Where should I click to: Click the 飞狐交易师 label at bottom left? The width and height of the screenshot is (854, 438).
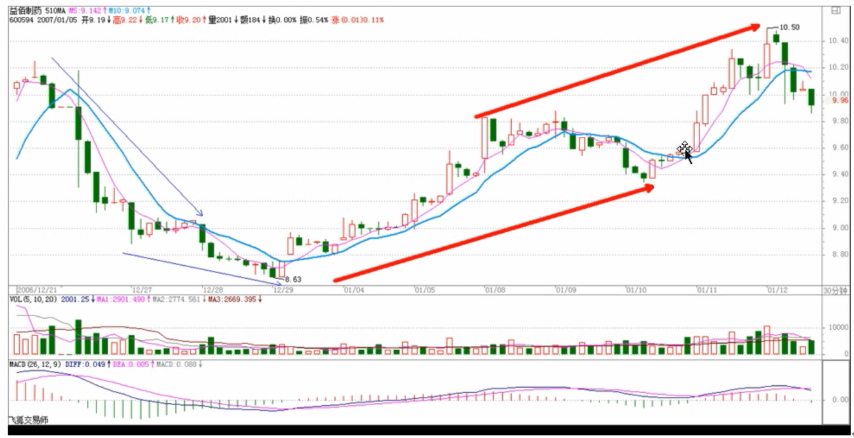[x=27, y=420]
